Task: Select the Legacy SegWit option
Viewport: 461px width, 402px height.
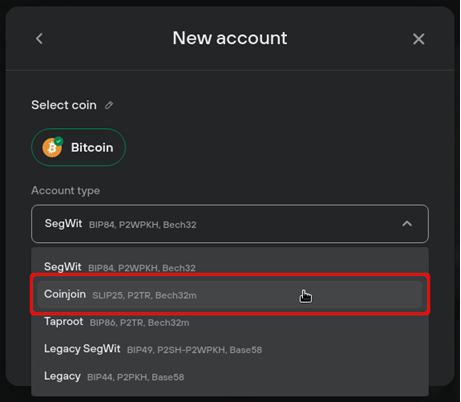Action: 230,349
